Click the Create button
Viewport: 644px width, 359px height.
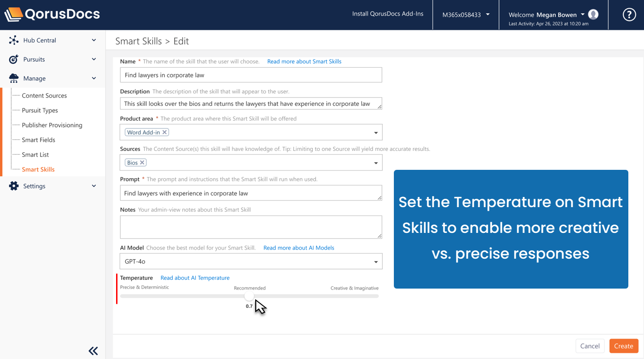624,346
